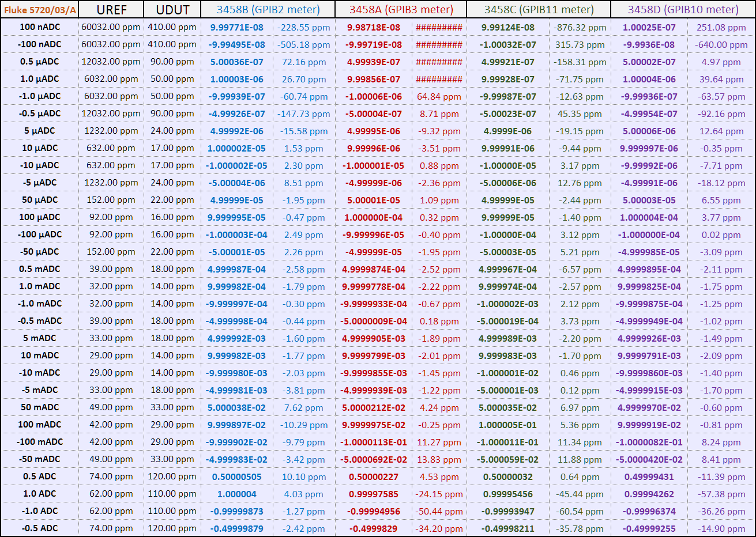Select the -10.29 ppm cell

[x=304, y=425]
